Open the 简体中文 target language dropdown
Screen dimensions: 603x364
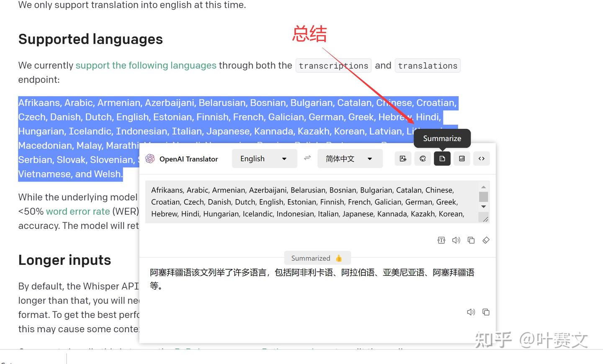(x=350, y=158)
